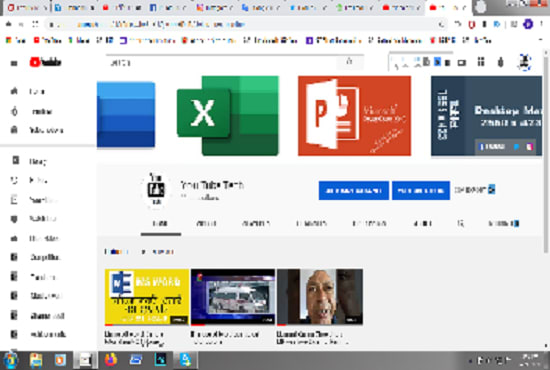
Task: Click the YouTube Studio button
Action: click(421, 190)
